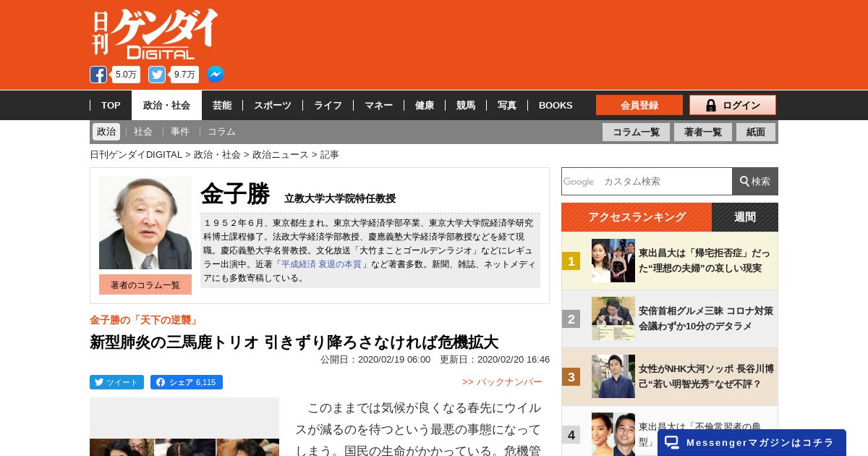
Task: Click rank 1 article thumbnail
Action: tap(613, 261)
